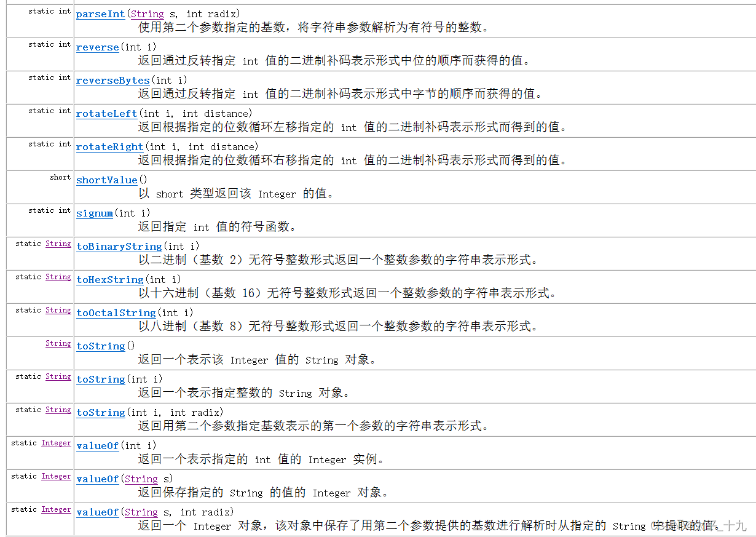
Task: Click the toBinaryString method link
Action: click(x=119, y=246)
